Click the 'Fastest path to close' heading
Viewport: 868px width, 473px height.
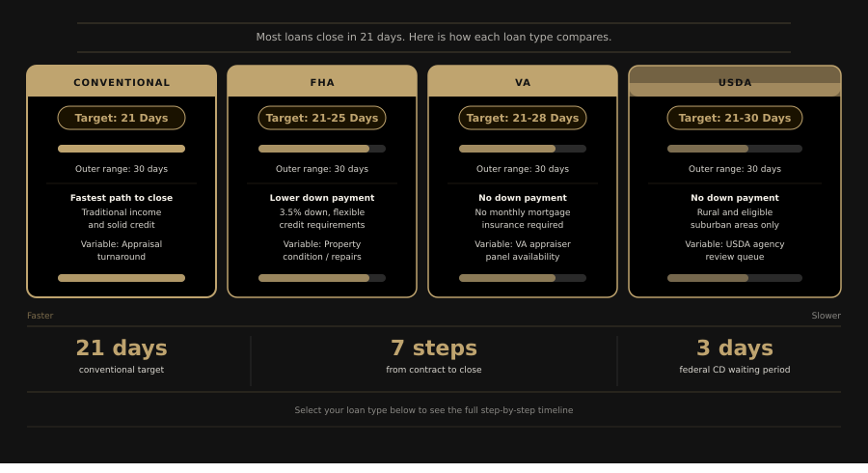coord(122,198)
